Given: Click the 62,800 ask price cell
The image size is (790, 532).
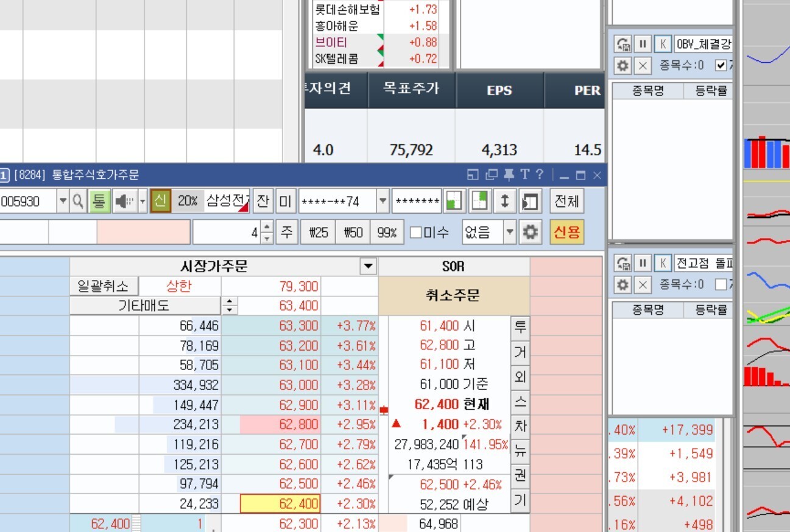Looking at the screenshot, I should pos(280,425).
